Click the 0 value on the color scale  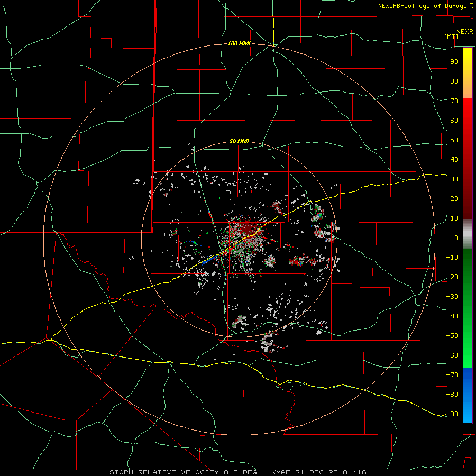coord(456,237)
